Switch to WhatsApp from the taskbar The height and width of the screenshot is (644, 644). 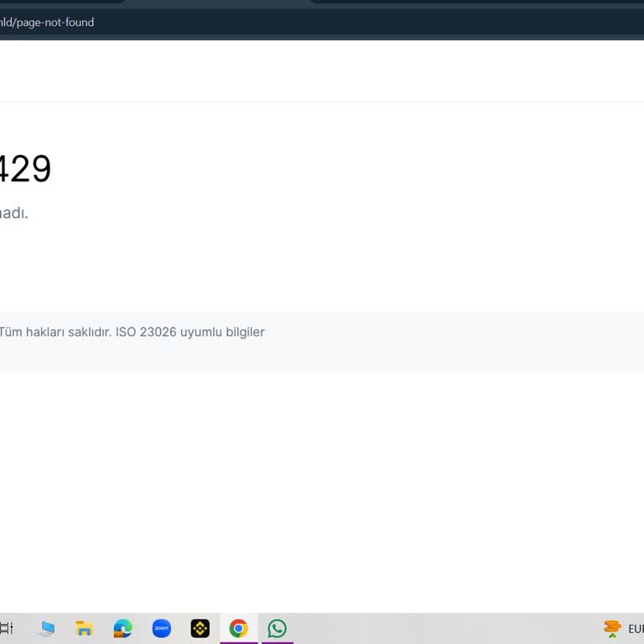(x=277, y=628)
